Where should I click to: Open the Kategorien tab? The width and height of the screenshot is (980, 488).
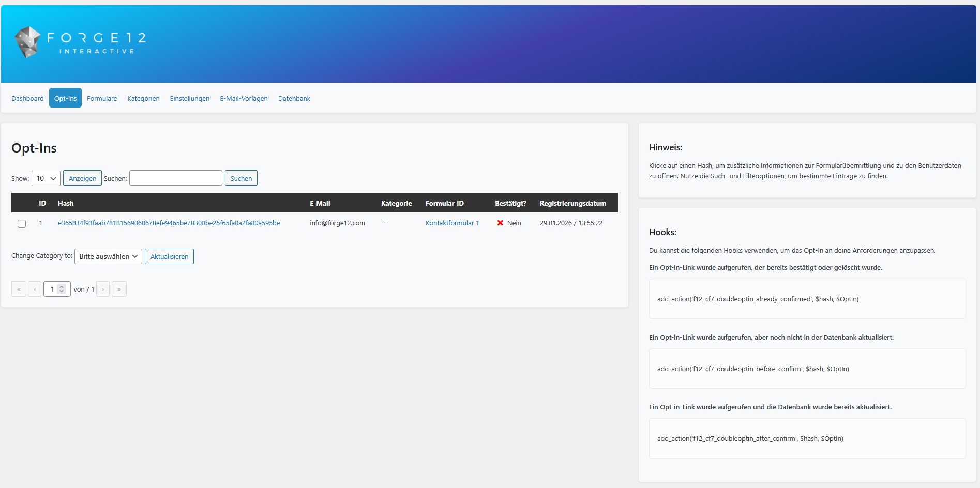pyautogui.click(x=143, y=98)
